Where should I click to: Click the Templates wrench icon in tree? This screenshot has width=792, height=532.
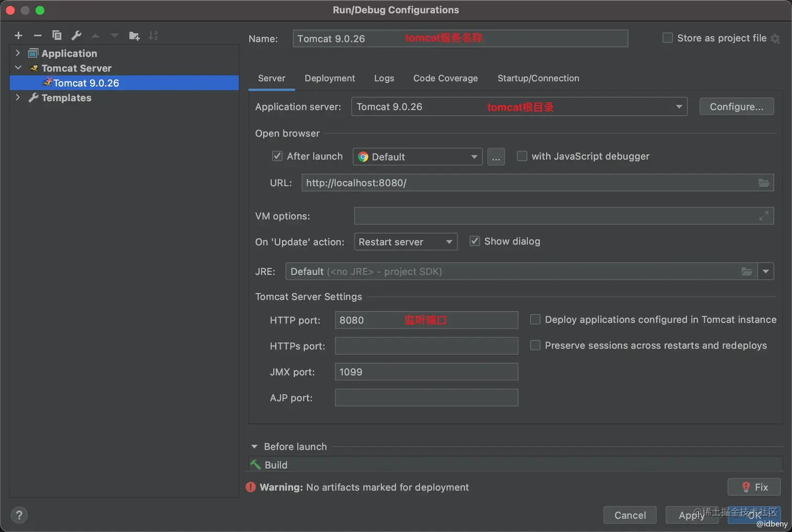(33, 97)
